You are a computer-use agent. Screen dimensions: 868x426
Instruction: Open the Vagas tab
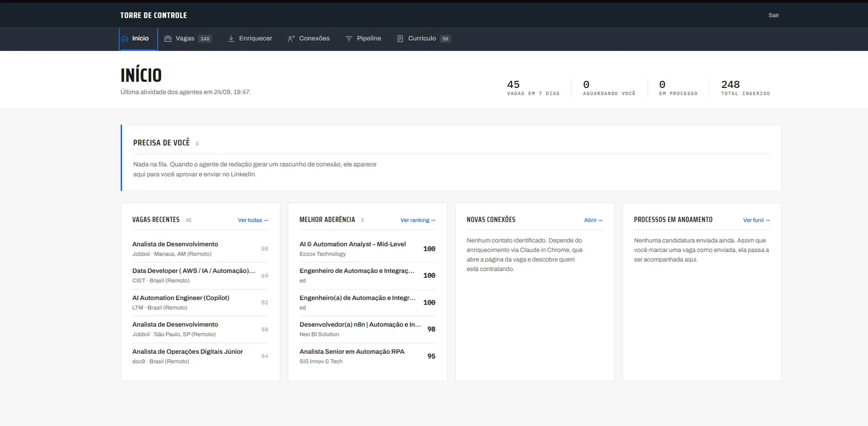tap(188, 39)
